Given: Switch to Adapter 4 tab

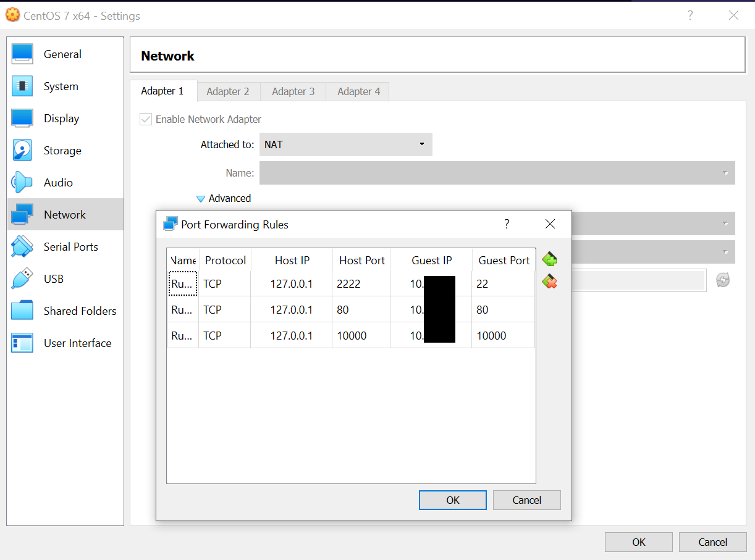Looking at the screenshot, I should tap(359, 91).
